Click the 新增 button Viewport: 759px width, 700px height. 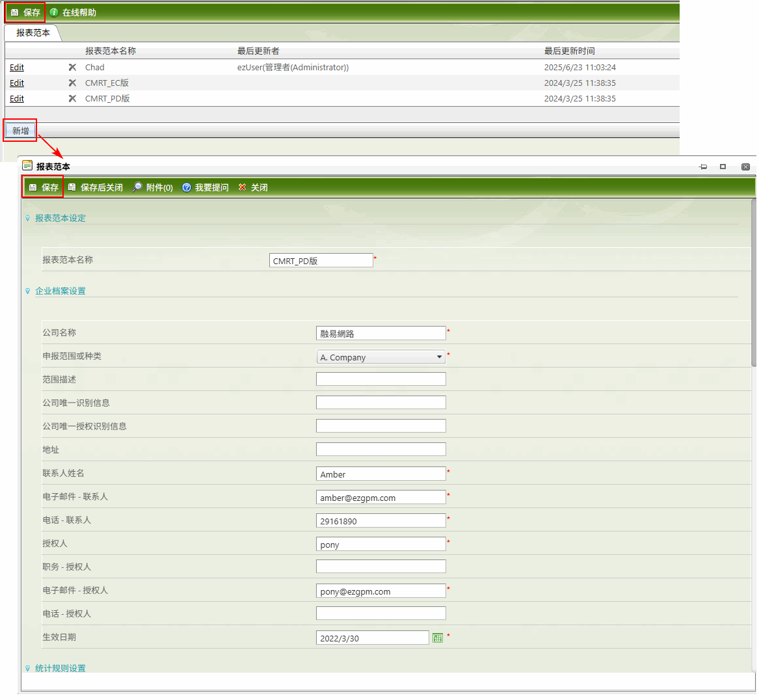click(21, 131)
